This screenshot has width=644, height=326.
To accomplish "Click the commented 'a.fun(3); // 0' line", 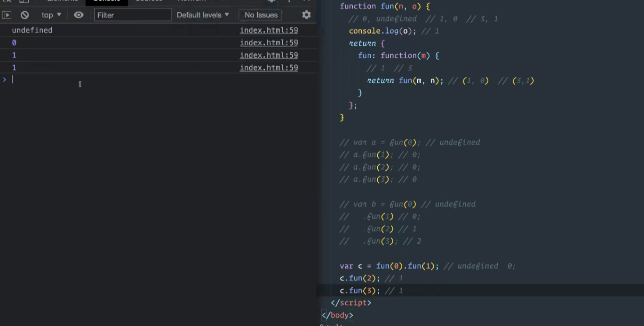I will point(378,179).
